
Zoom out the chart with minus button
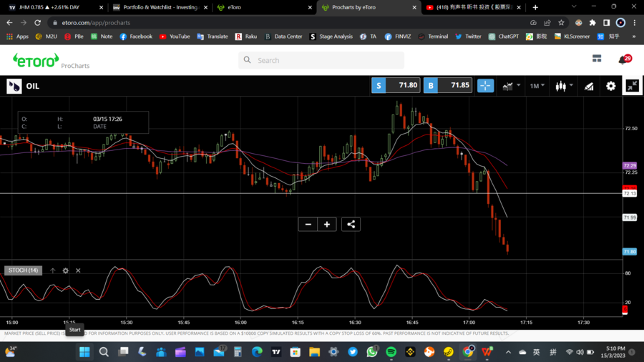pyautogui.click(x=308, y=225)
